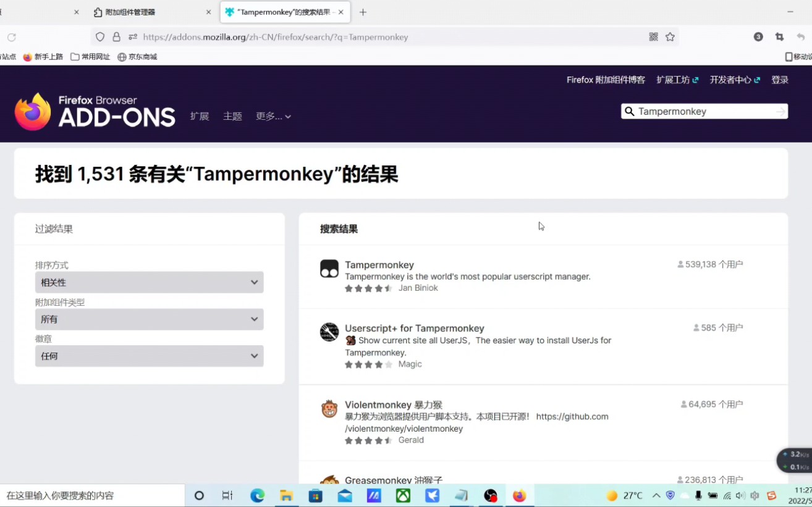The width and height of the screenshot is (812, 507).
Task: Close the 附加组件管理器 tab
Action: click(x=208, y=12)
